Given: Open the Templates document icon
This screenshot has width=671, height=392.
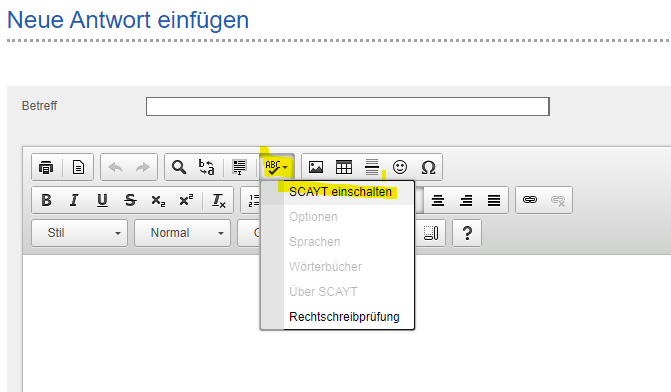Looking at the screenshot, I should (x=78, y=167).
